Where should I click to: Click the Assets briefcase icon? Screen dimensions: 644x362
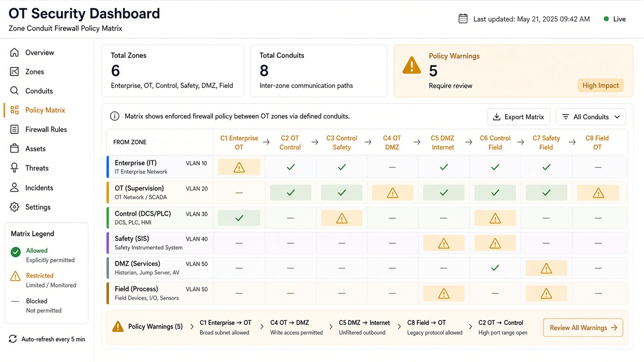click(15, 149)
